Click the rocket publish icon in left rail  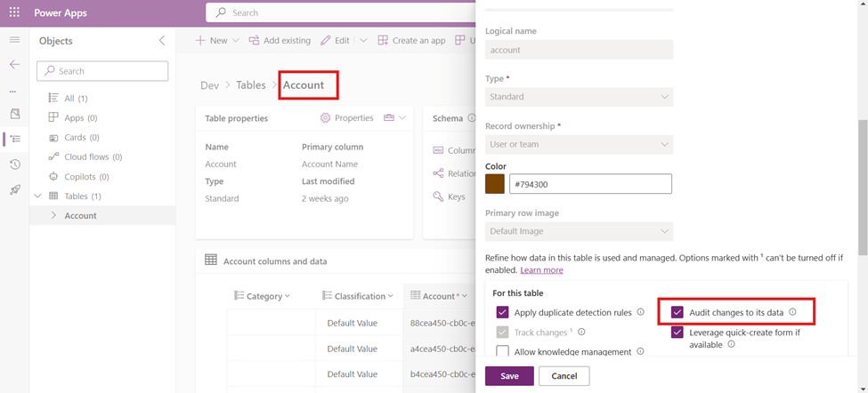pyautogui.click(x=14, y=190)
